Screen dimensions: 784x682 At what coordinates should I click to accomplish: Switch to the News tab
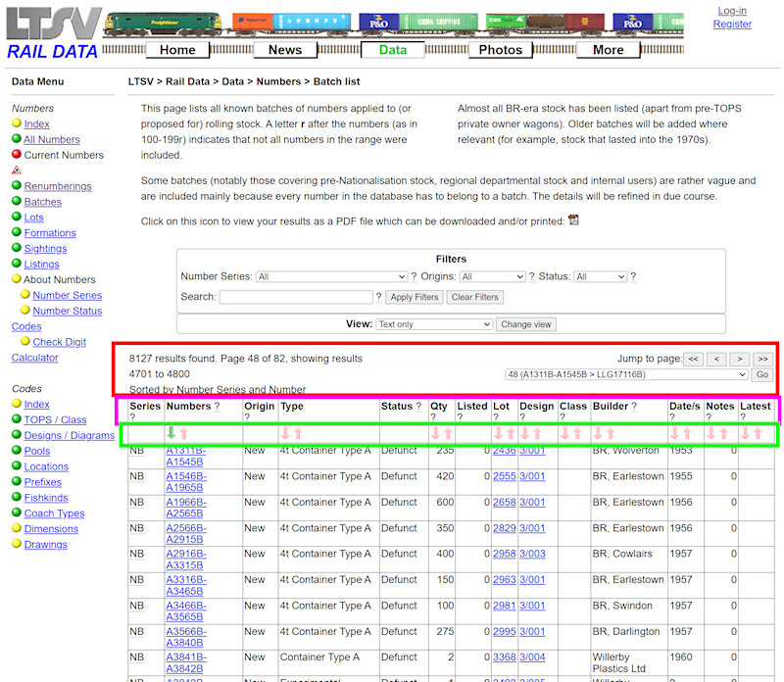click(x=285, y=49)
